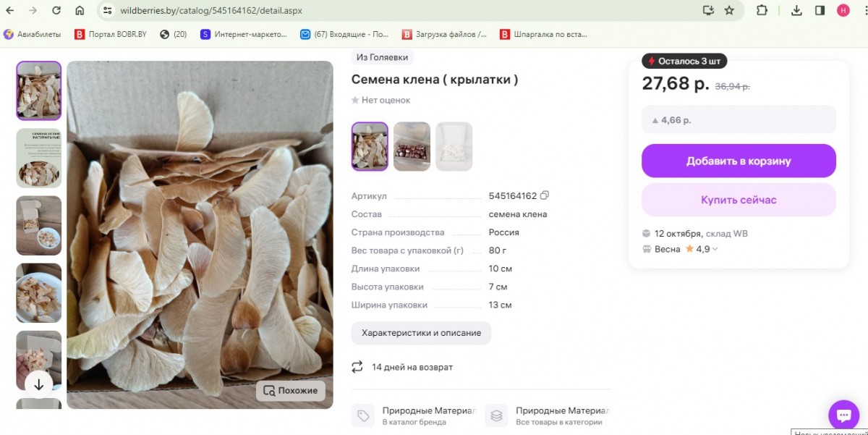Expand the 4,66 р. price details

pyautogui.click(x=739, y=119)
